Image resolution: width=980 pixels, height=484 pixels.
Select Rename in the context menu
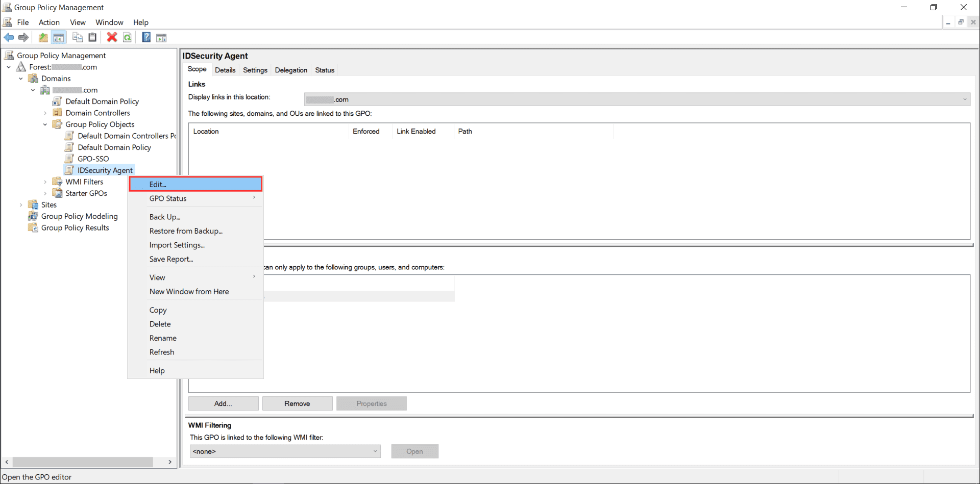[x=195, y=338]
